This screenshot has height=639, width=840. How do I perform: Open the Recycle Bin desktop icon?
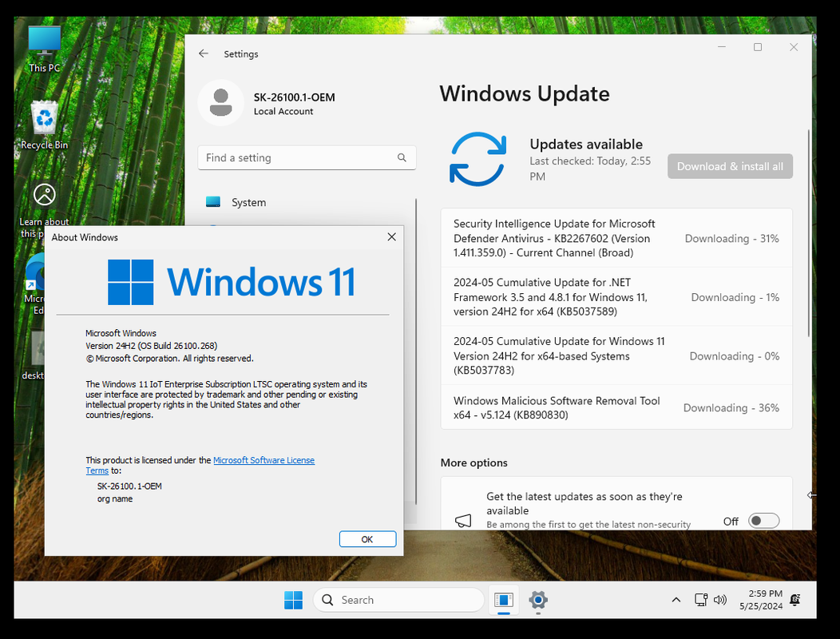pyautogui.click(x=45, y=125)
